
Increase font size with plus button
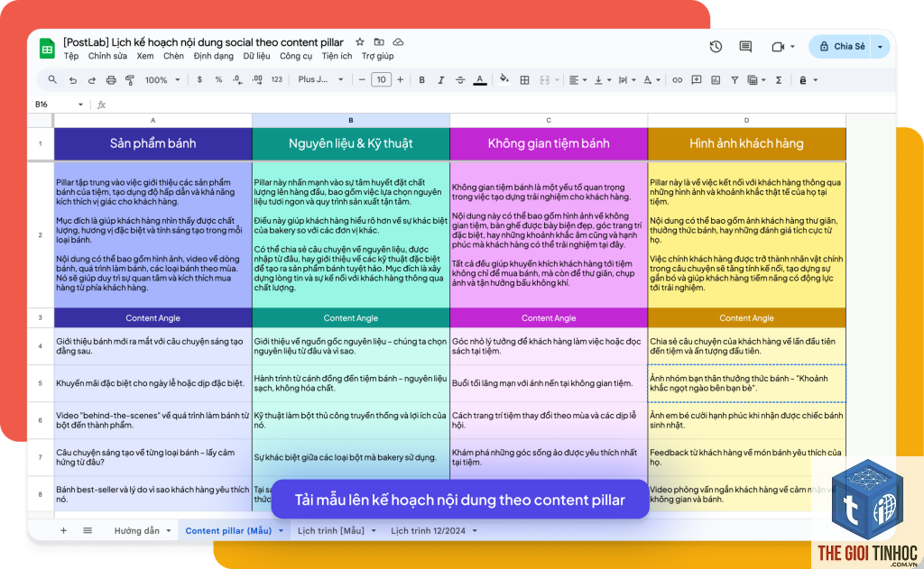[x=400, y=80]
